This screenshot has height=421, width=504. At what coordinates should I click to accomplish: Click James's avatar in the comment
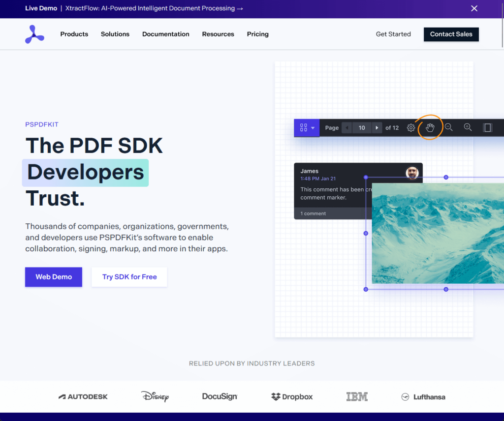[412, 173]
